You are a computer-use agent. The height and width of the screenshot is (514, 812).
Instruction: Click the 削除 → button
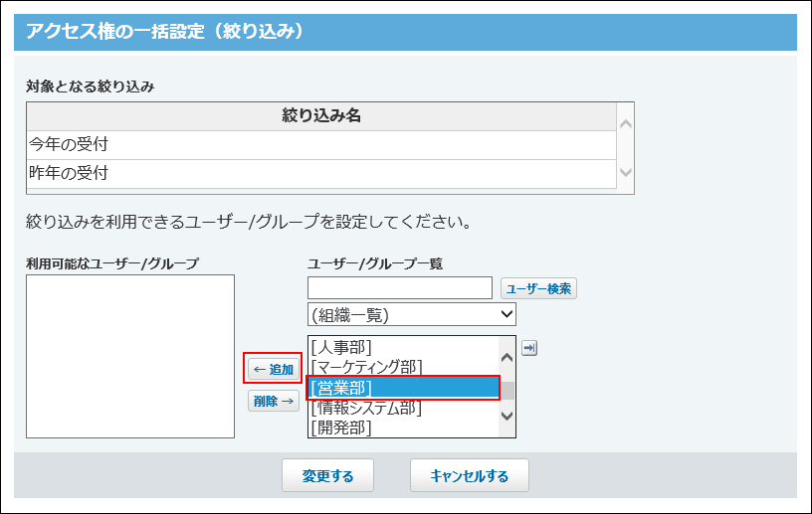pos(274,401)
